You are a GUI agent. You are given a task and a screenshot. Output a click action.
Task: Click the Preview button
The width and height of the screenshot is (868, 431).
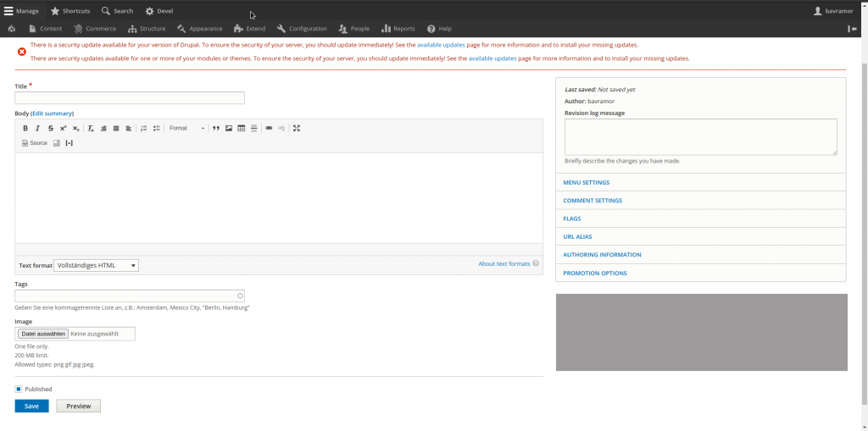(78, 406)
